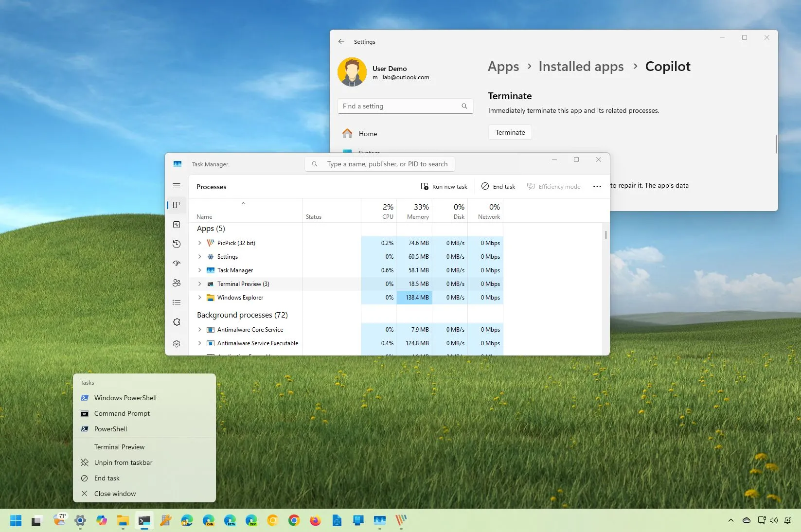Select Unpin from taskbar in jump list
The height and width of the screenshot is (532, 801).
pos(144,462)
